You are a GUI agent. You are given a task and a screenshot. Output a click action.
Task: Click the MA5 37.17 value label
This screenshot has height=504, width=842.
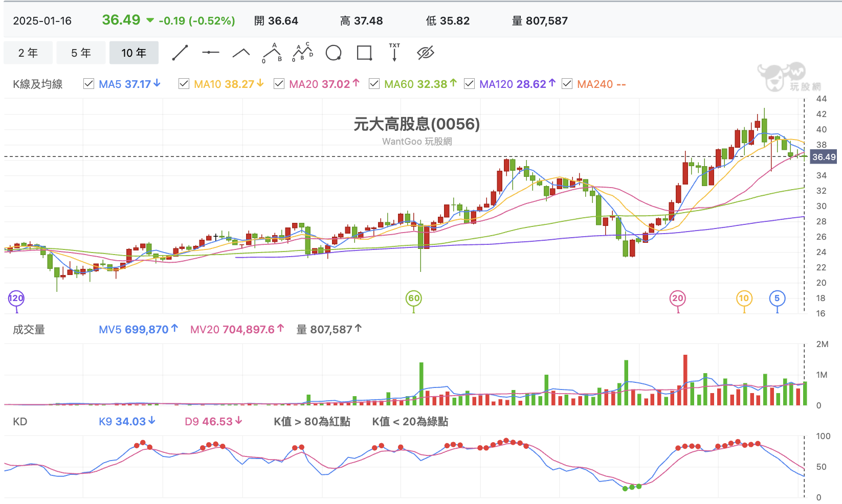(129, 84)
